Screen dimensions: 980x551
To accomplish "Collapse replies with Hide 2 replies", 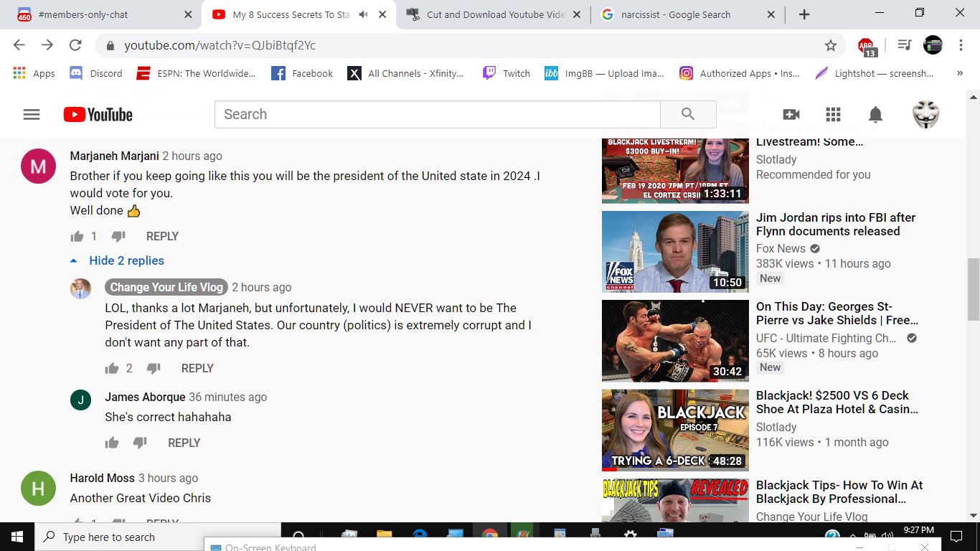I will coord(117,260).
